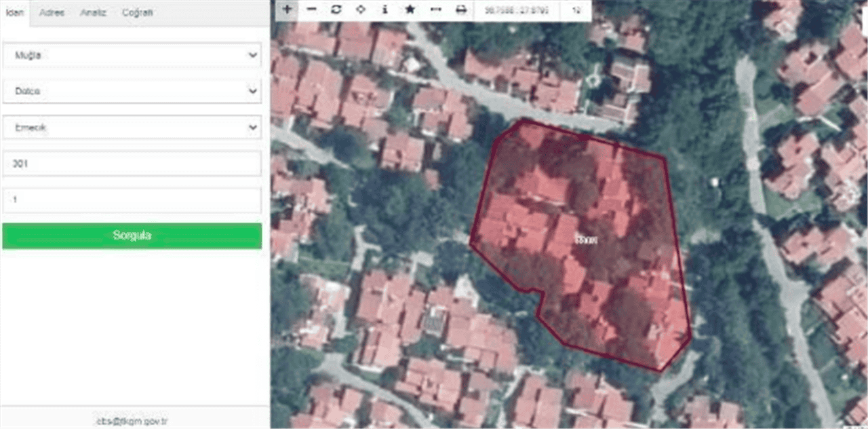Switch to the Adres tab
Viewport: 868px width, 429px height.
52,13
